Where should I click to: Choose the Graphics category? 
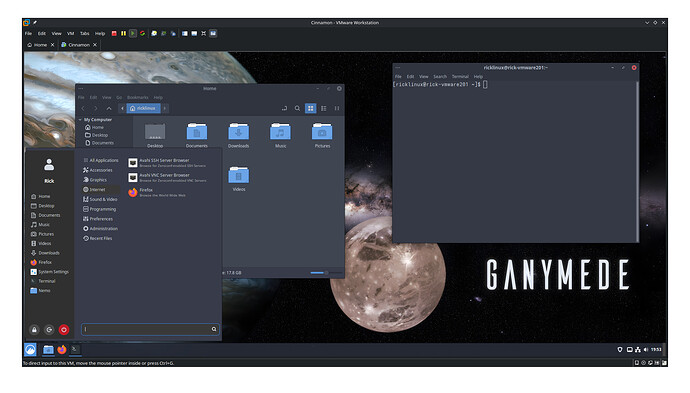click(x=95, y=180)
